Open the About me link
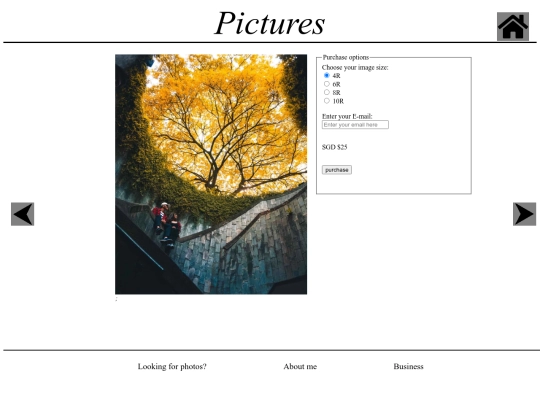Image resolution: width=540 pixels, height=405 pixels. click(300, 366)
